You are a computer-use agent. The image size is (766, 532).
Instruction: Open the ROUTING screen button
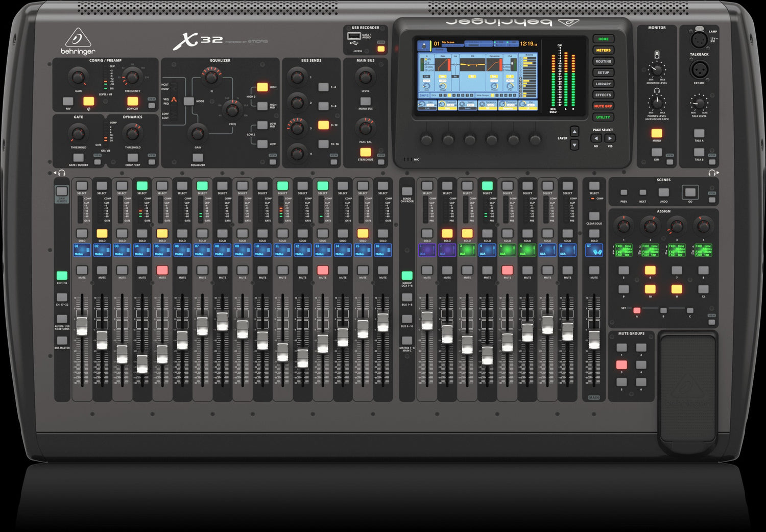coord(603,61)
